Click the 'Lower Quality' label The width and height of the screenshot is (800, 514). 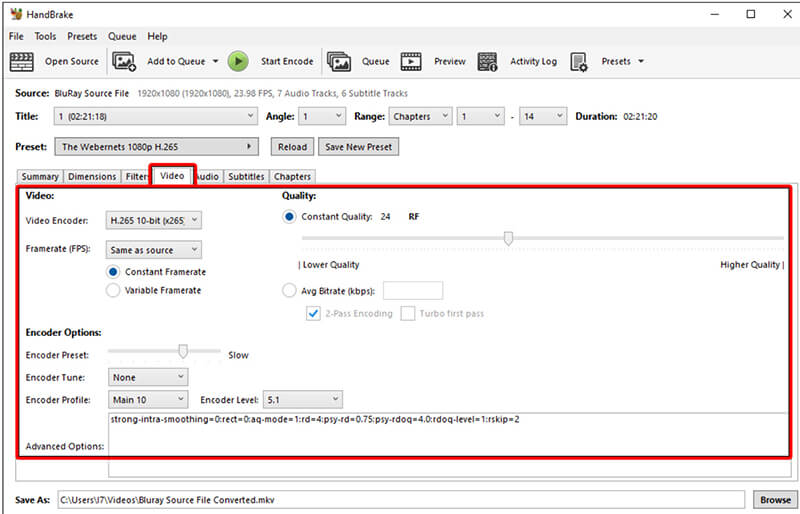point(331,265)
